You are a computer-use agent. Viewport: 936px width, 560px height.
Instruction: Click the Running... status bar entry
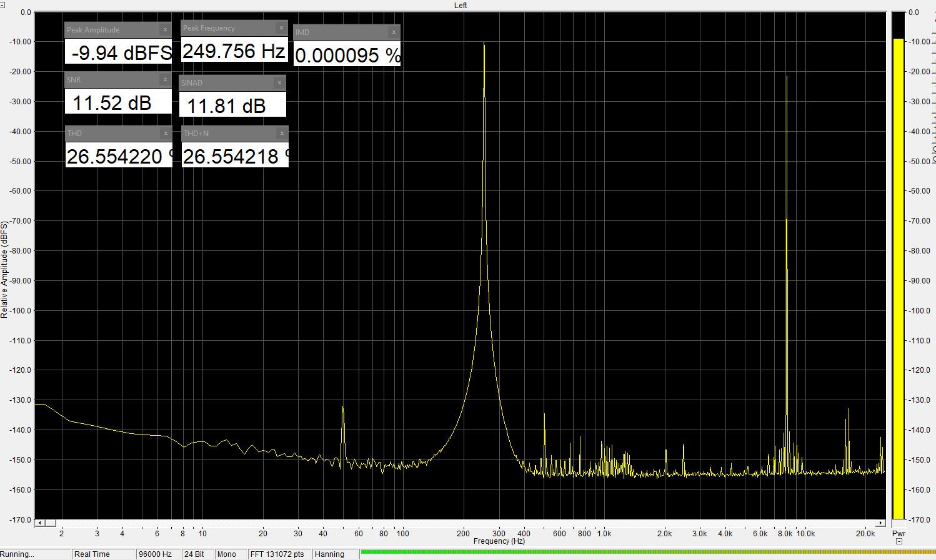[x=36, y=554]
